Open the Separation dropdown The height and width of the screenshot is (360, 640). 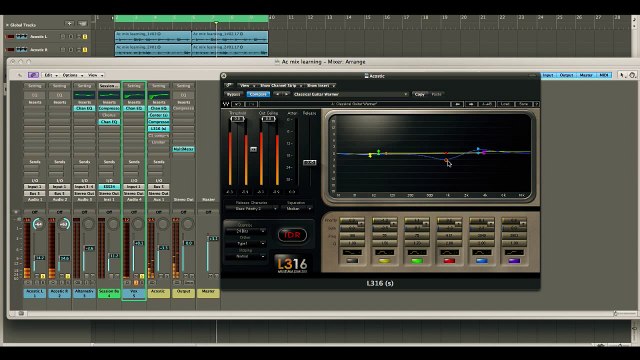[x=297, y=209]
